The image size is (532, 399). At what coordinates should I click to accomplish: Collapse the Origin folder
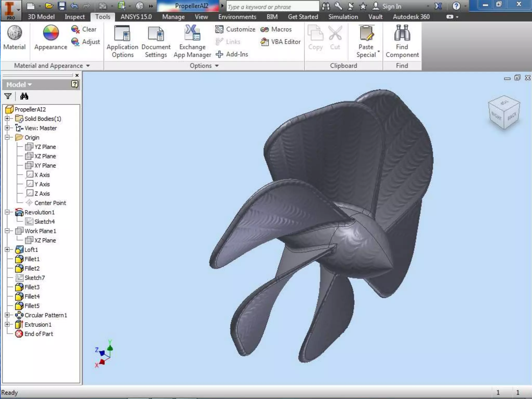[7, 137]
